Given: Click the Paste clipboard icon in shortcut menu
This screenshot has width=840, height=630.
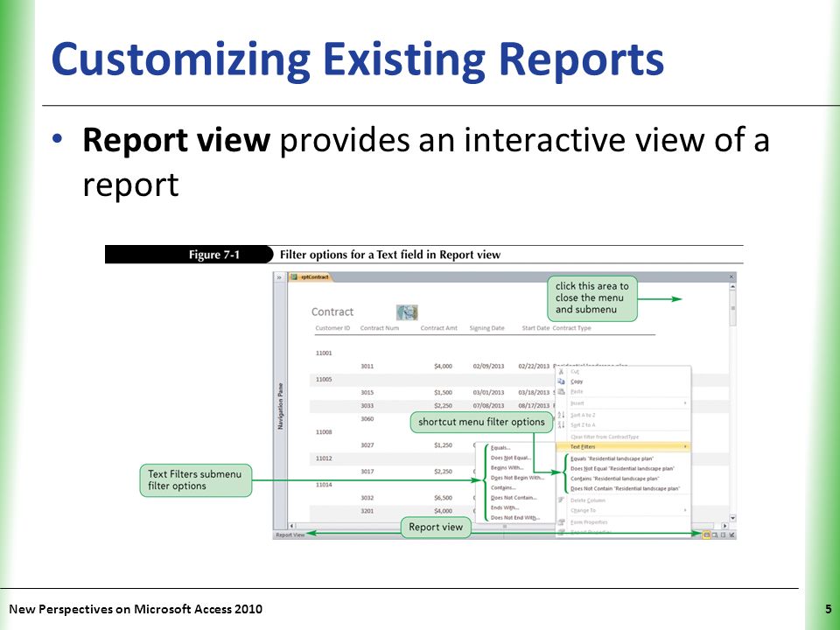Looking at the screenshot, I should 562,392.
